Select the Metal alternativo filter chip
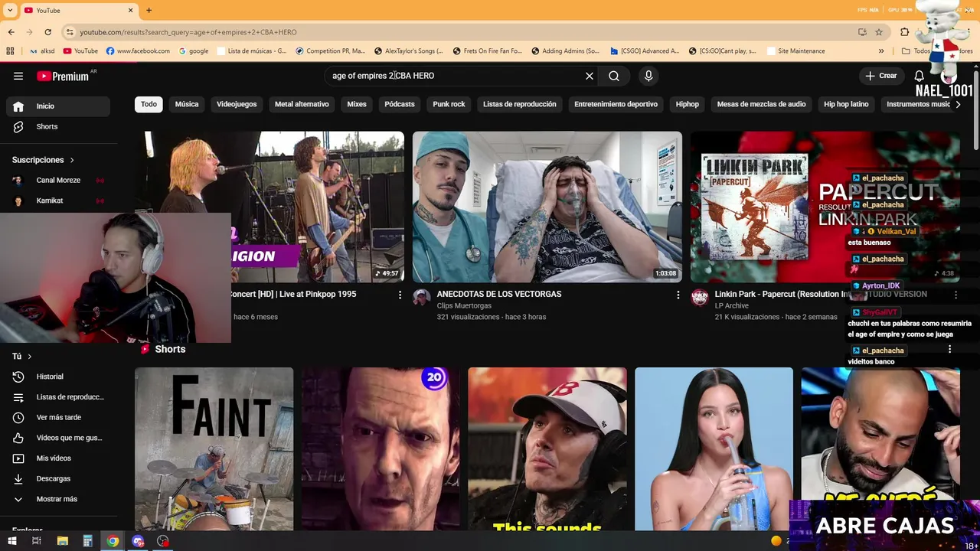Screen dimensions: 980x551 [302, 104]
